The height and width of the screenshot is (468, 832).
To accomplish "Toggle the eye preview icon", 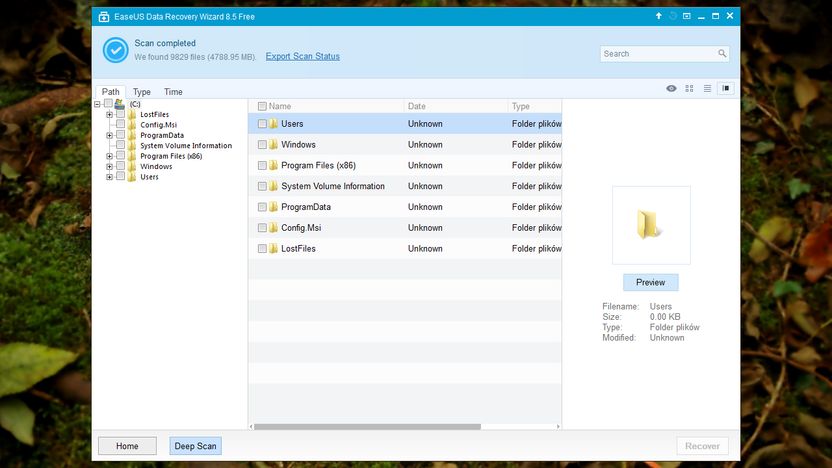I will [x=671, y=88].
